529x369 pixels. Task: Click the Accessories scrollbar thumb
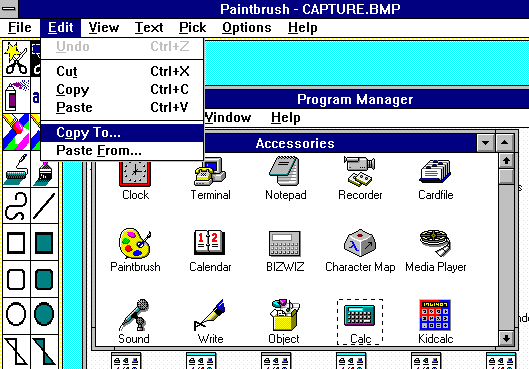(x=506, y=176)
